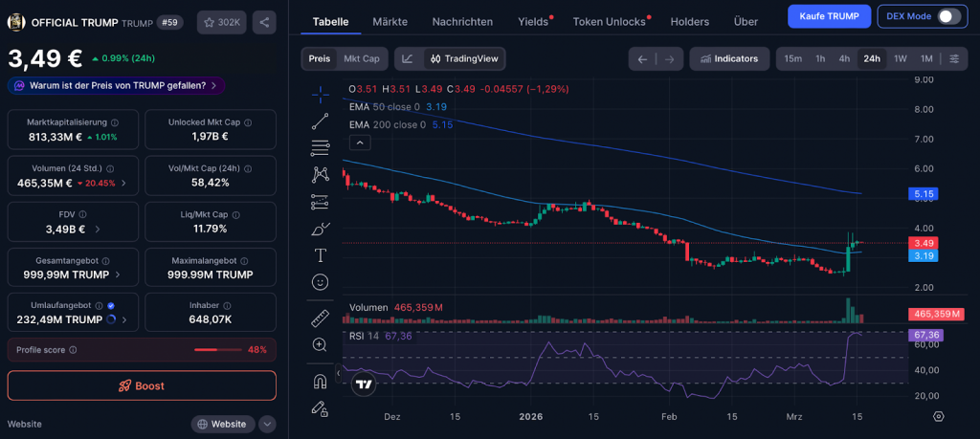
Task: Select the text annotation tool
Action: coord(321,255)
